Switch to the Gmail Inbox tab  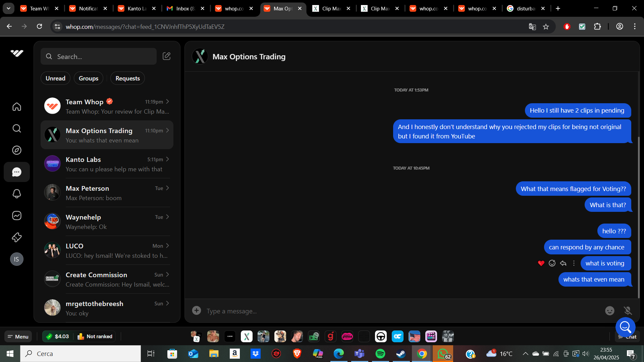click(x=185, y=8)
